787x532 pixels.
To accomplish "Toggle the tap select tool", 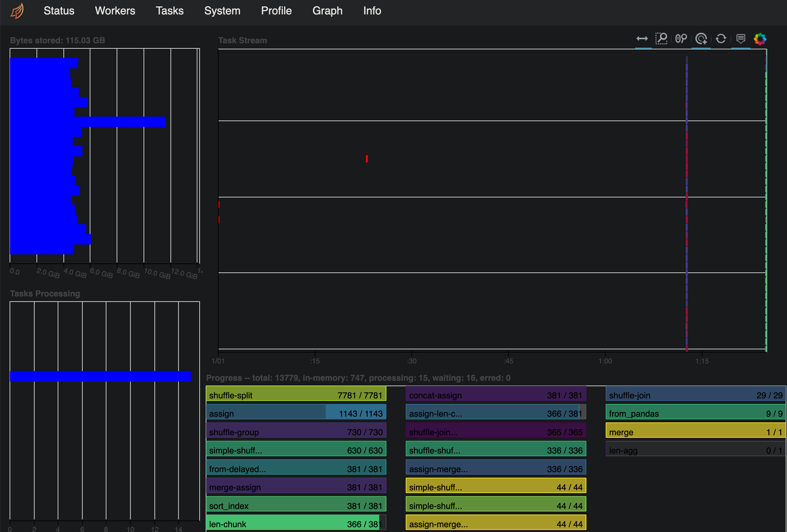I will (701, 39).
